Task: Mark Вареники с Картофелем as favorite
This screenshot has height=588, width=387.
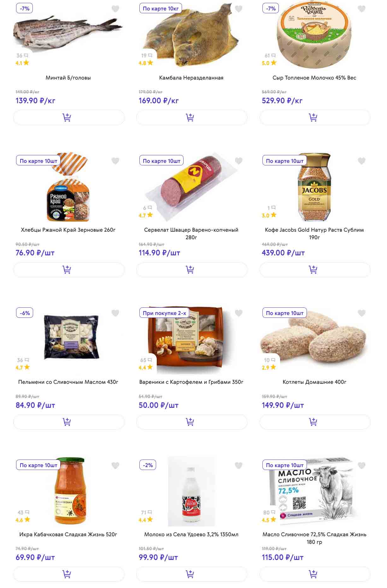Action: pyautogui.click(x=239, y=313)
